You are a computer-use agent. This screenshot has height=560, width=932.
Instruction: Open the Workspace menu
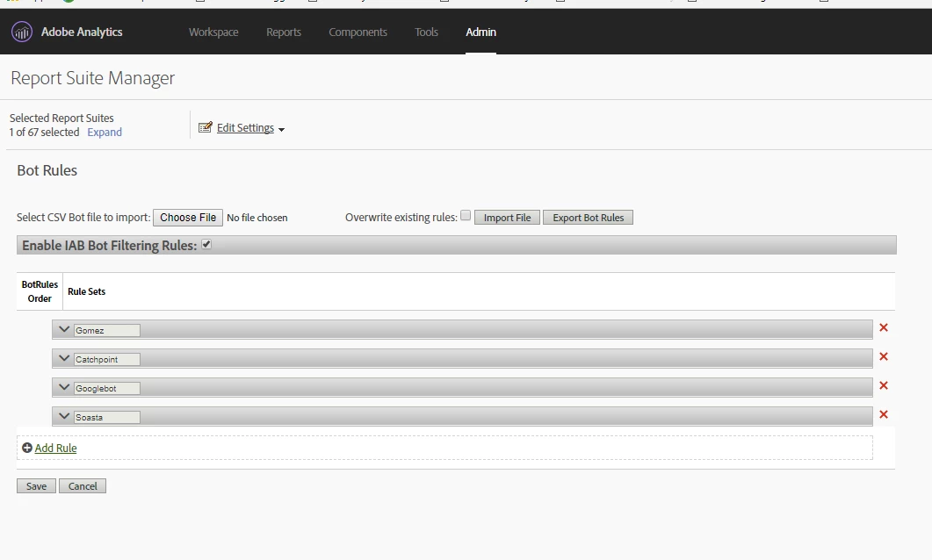[x=213, y=32]
